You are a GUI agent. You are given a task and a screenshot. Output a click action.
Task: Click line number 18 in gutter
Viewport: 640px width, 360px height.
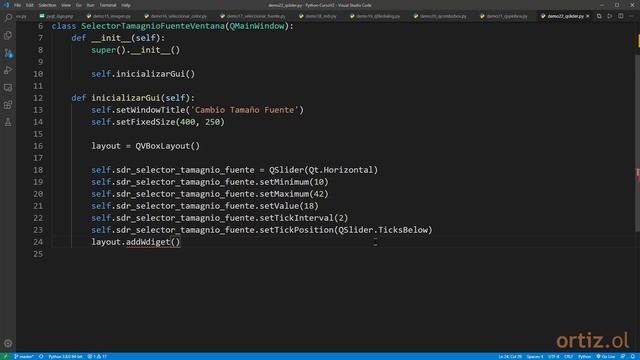point(38,170)
